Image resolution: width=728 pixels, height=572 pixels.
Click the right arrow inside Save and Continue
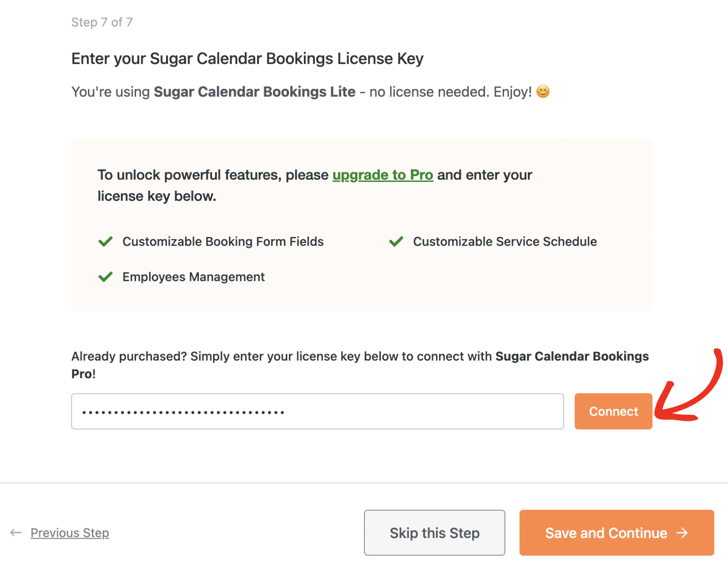pyautogui.click(x=682, y=532)
